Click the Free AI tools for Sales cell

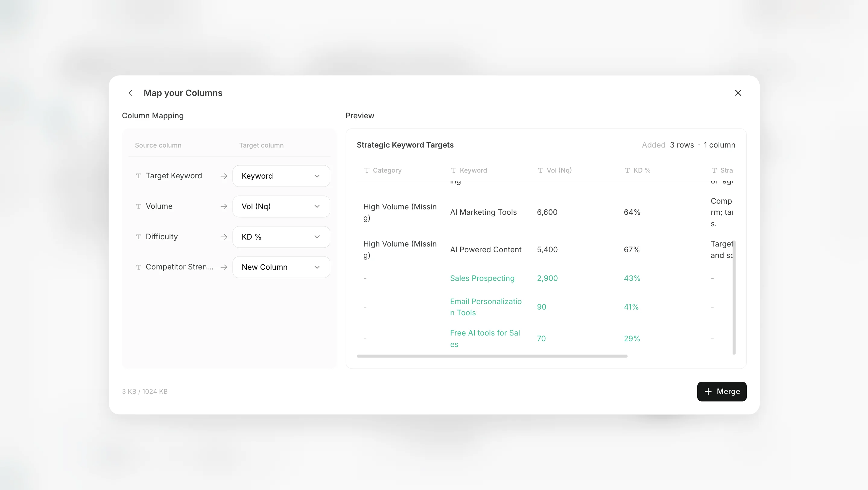(x=485, y=339)
